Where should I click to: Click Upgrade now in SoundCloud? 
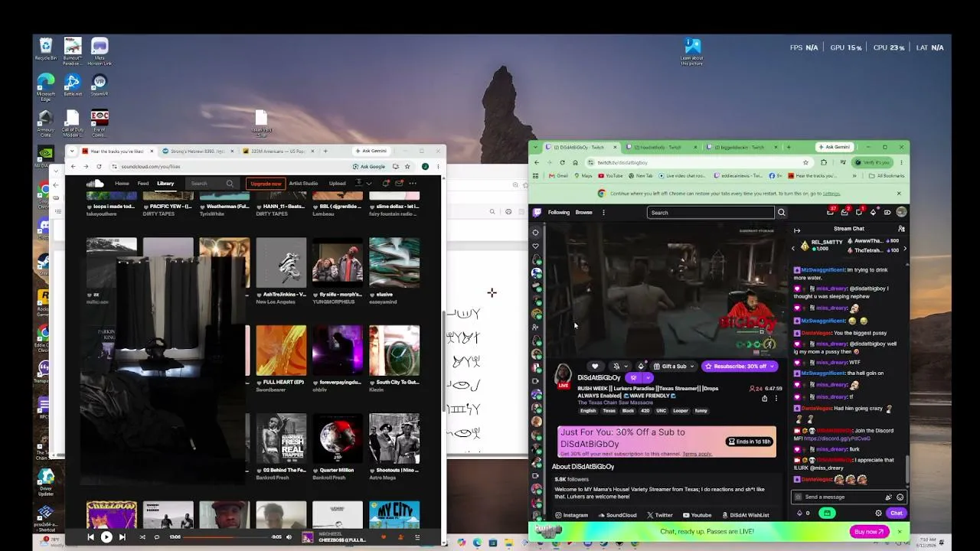pyautogui.click(x=266, y=184)
